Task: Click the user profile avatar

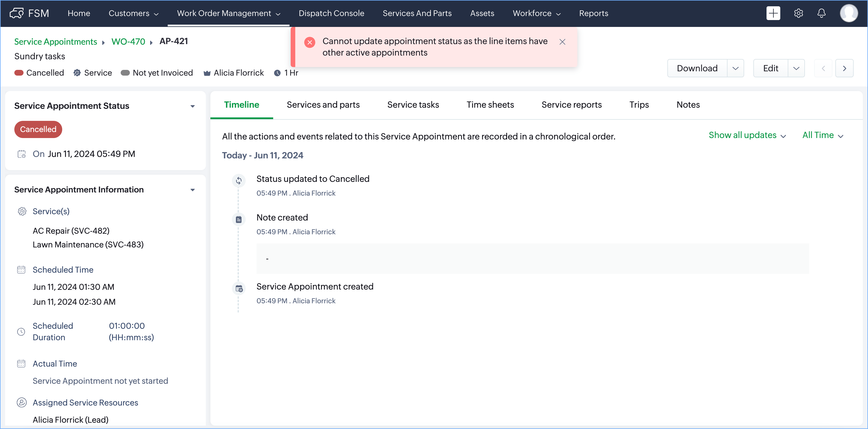Action: pos(849,13)
